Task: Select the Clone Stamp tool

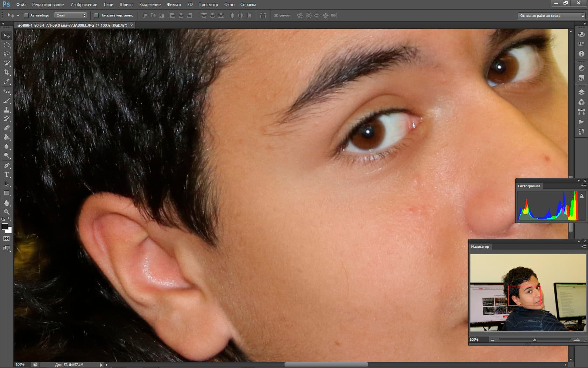Action: (x=7, y=110)
